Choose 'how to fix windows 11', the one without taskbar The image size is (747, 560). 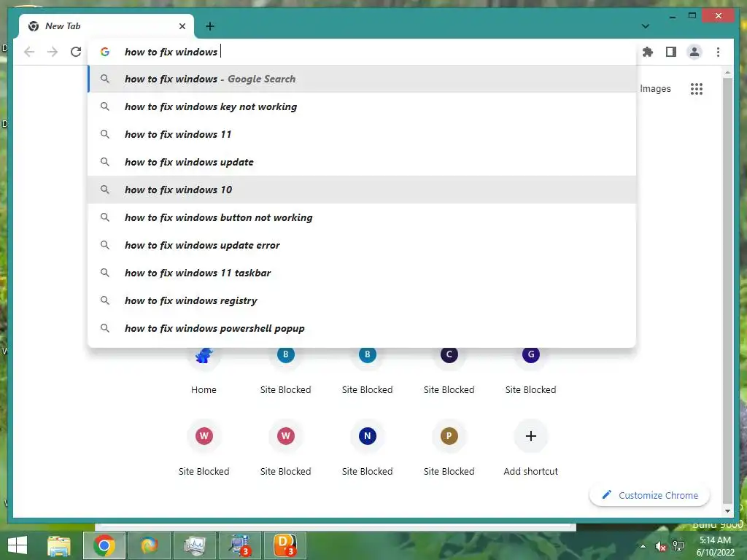pyautogui.click(x=362, y=134)
